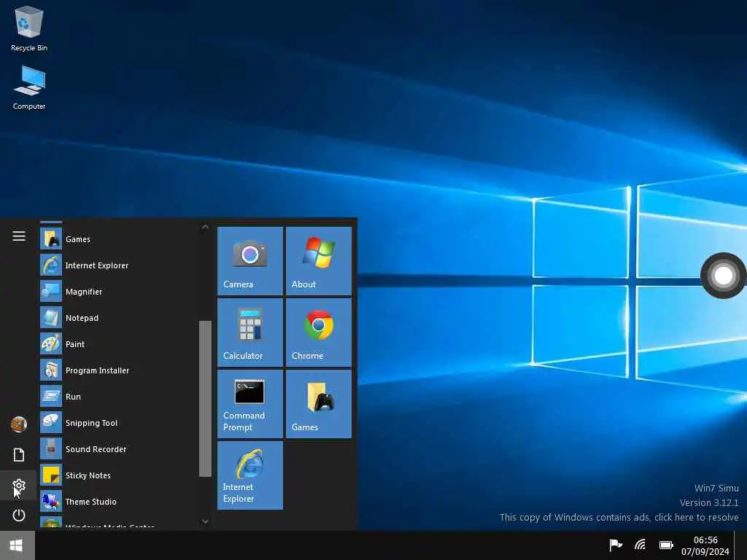Open Games from the app list

[x=118, y=239]
